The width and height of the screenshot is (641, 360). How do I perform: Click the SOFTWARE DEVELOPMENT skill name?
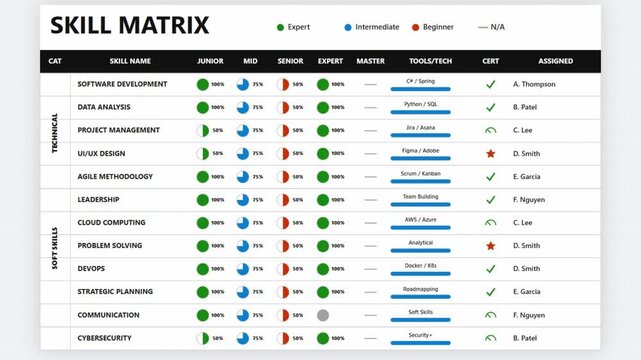pos(122,84)
